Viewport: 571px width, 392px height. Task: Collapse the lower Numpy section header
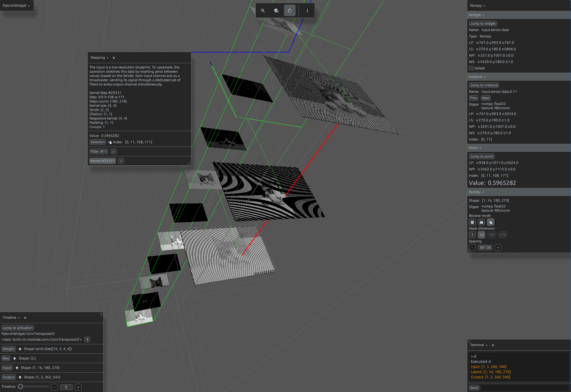(x=476, y=192)
